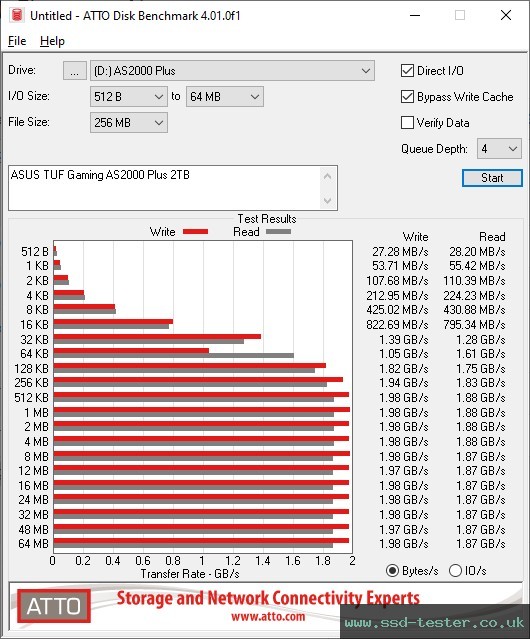This screenshot has height=639, width=530.
Task: Open the 64 MB ending I/O size dropdown
Action: 225,97
